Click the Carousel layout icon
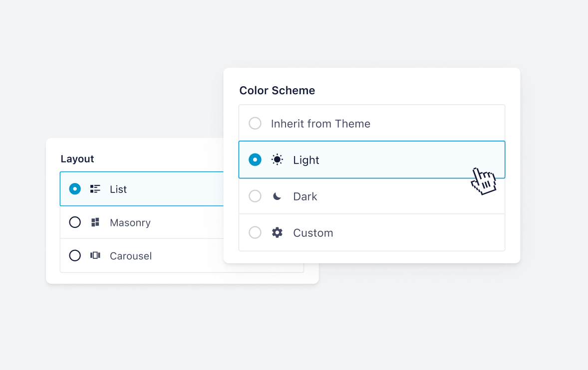The width and height of the screenshot is (588, 370). [x=95, y=255]
